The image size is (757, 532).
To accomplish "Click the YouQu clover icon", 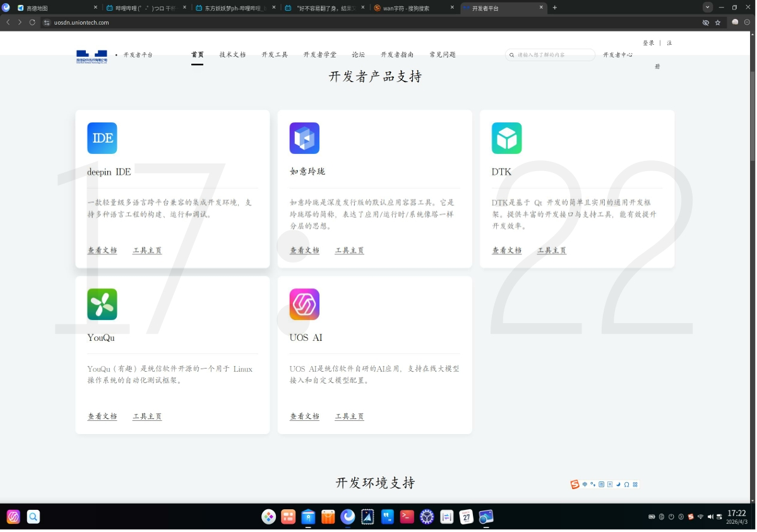I will pos(102,304).
